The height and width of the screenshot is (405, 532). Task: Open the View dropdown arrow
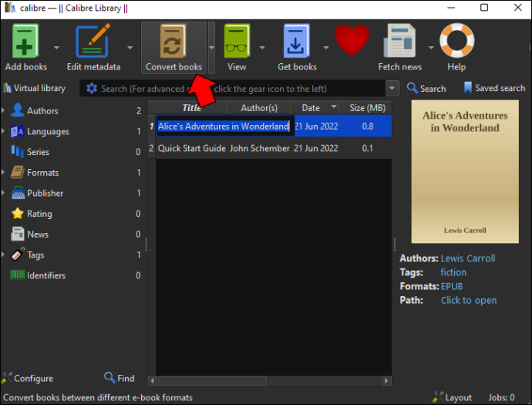(x=262, y=48)
